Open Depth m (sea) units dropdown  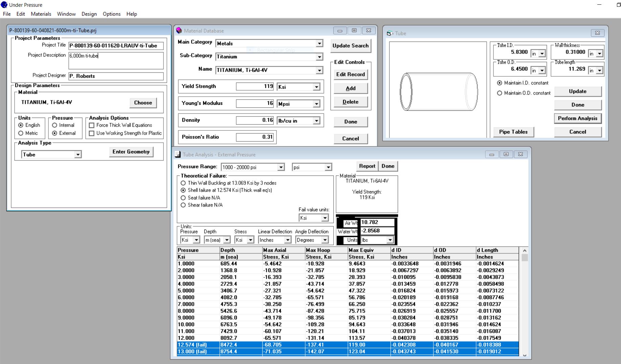pyautogui.click(x=227, y=240)
